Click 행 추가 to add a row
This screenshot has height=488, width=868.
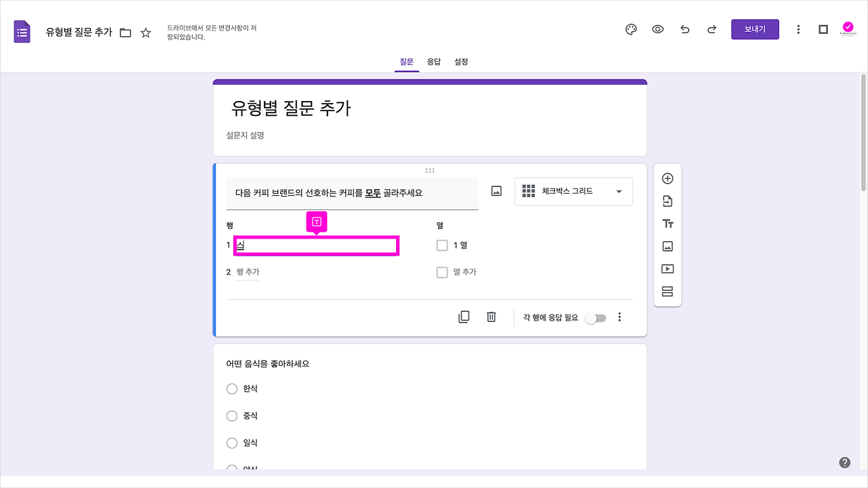249,271
